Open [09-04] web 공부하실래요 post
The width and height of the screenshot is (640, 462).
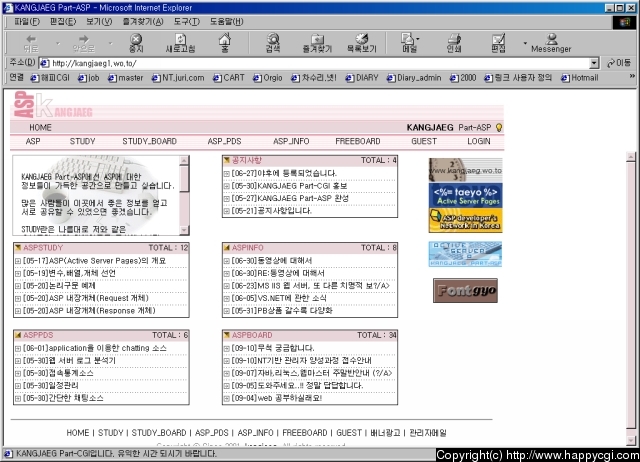[277, 398]
